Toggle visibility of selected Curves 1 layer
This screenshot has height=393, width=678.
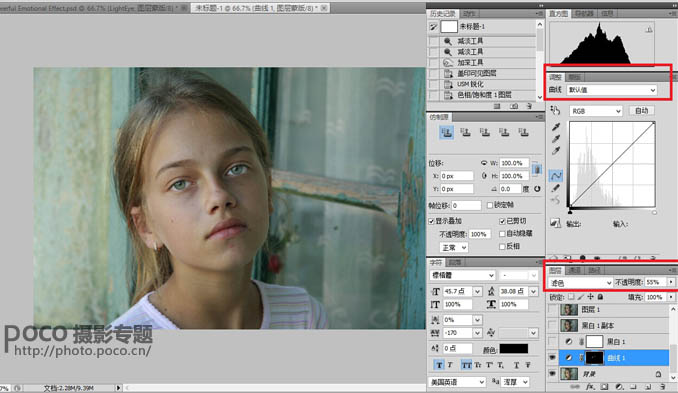click(552, 358)
